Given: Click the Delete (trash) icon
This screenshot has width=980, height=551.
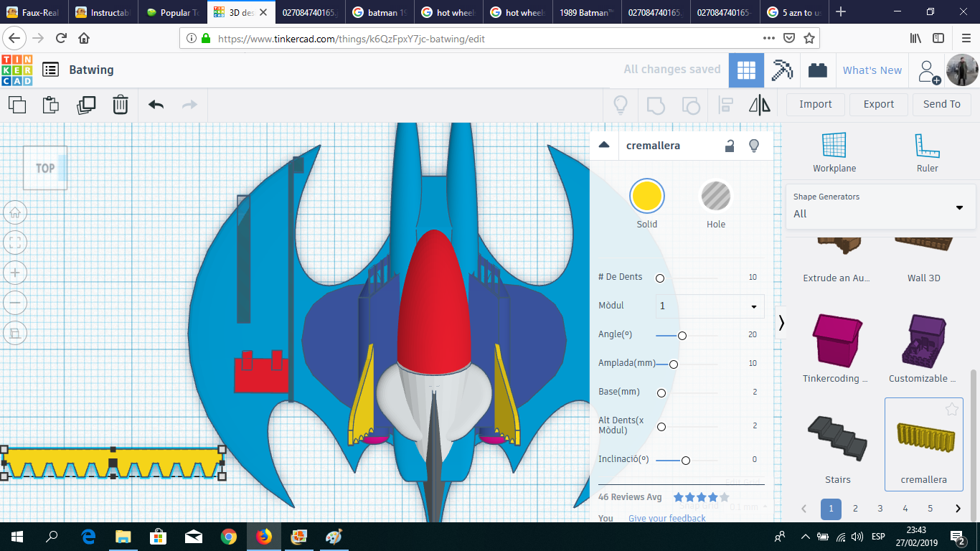Looking at the screenshot, I should click(x=120, y=105).
